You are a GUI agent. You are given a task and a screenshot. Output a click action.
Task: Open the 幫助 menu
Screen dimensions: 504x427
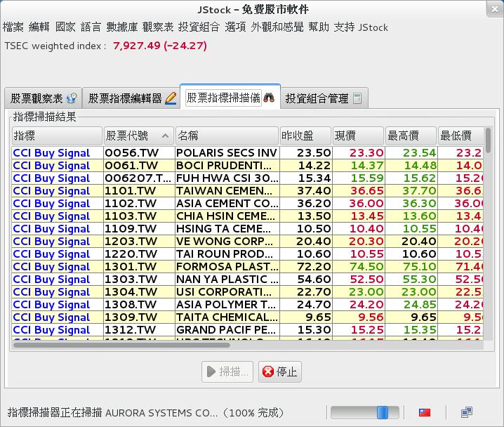[319, 27]
